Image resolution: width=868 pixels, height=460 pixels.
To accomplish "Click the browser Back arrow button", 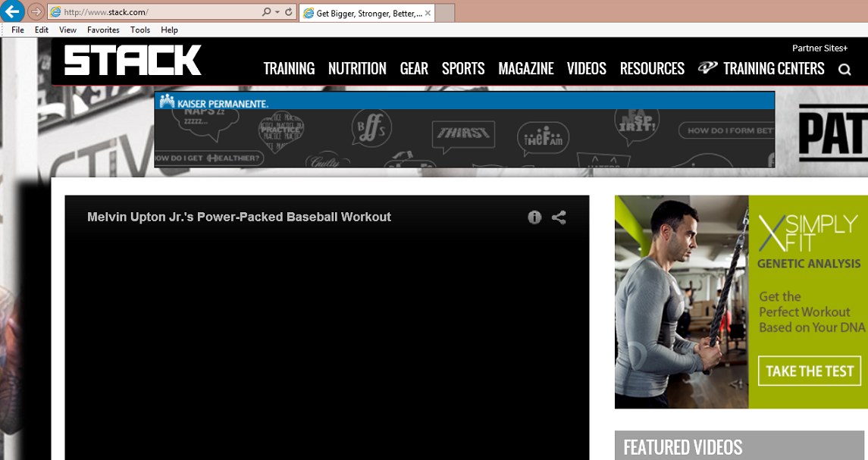I will coord(12,11).
